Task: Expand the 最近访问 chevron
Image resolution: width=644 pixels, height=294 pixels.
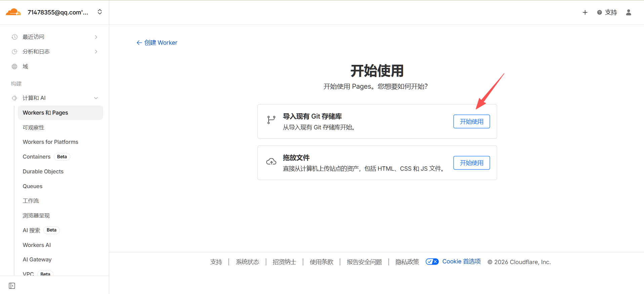Action: coord(96,37)
